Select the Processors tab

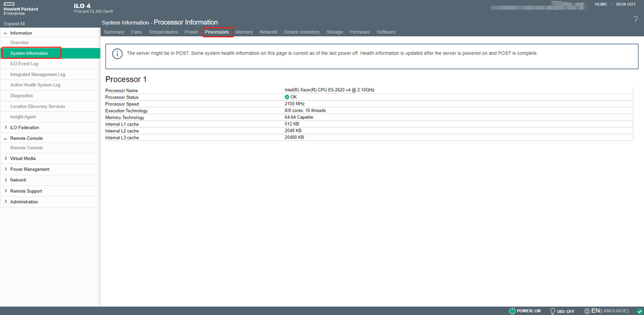pos(217,32)
